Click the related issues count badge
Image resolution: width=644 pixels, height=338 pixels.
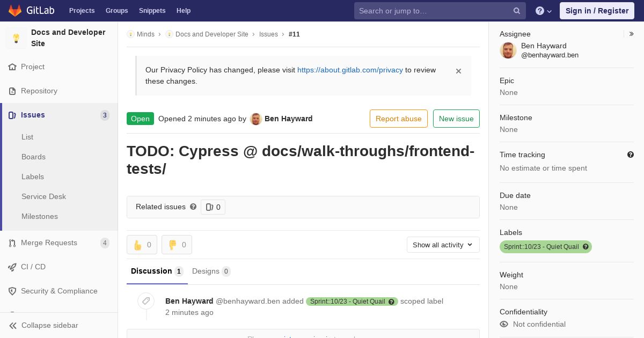click(213, 207)
